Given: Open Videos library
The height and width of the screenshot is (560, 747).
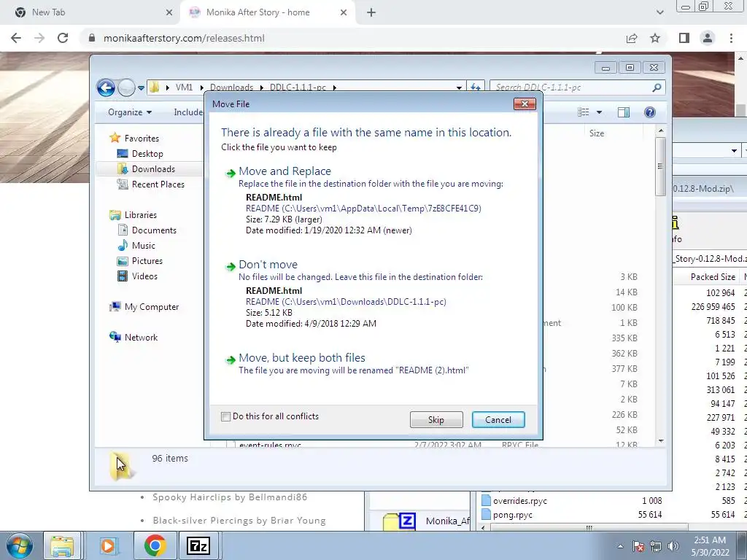Looking at the screenshot, I should coord(144,276).
